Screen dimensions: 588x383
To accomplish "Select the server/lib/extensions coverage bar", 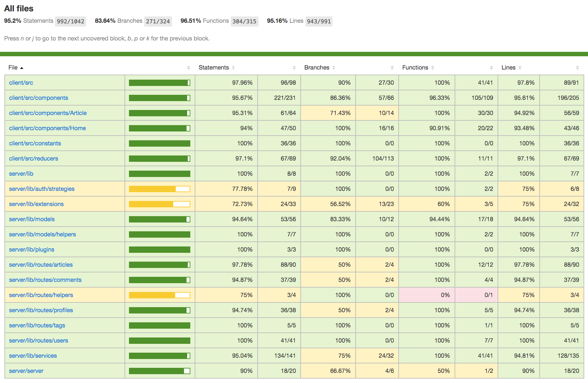I will click(159, 204).
